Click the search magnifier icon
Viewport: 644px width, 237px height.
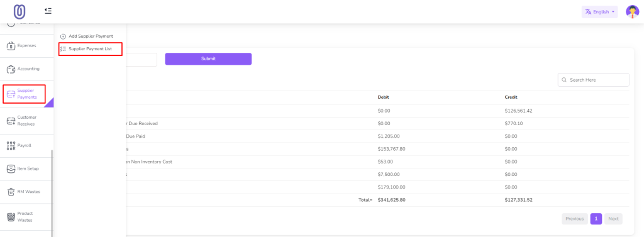pos(564,80)
